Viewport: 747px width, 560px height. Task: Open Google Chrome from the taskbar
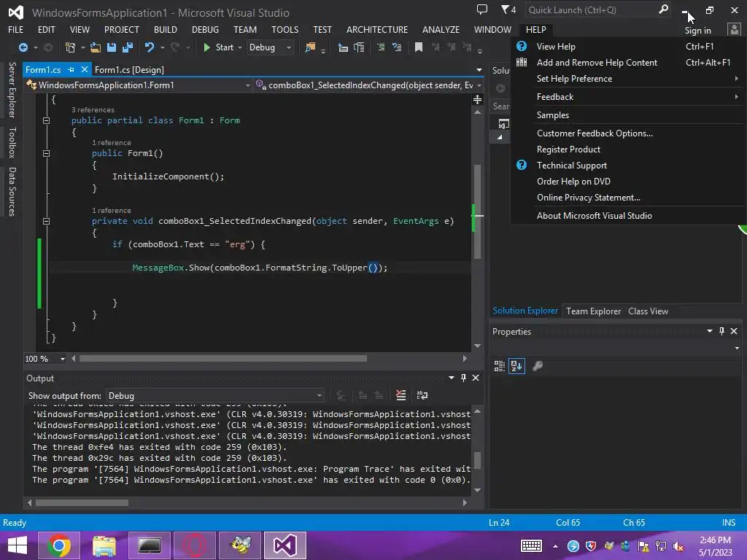coord(58,545)
